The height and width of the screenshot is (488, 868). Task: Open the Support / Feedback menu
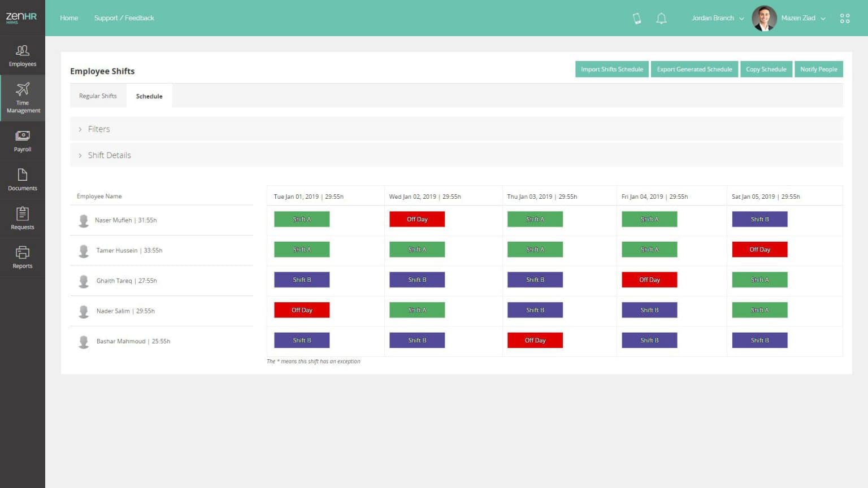pyautogui.click(x=124, y=18)
